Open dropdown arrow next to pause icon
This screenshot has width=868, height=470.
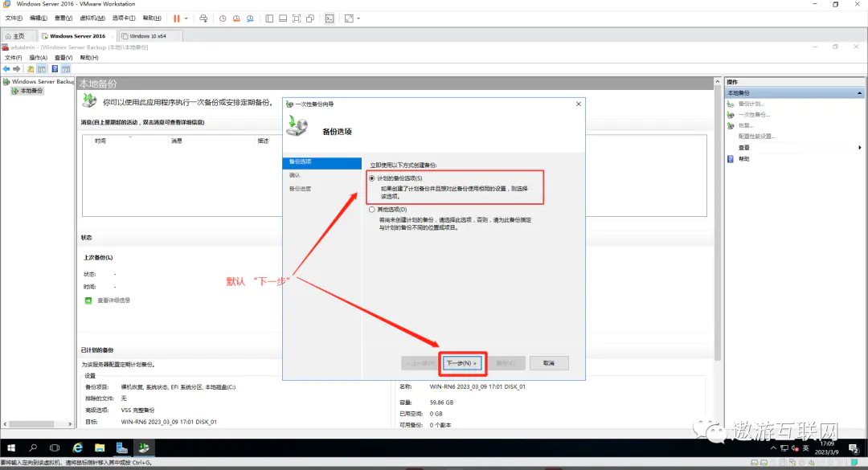pyautogui.click(x=186, y=18)
